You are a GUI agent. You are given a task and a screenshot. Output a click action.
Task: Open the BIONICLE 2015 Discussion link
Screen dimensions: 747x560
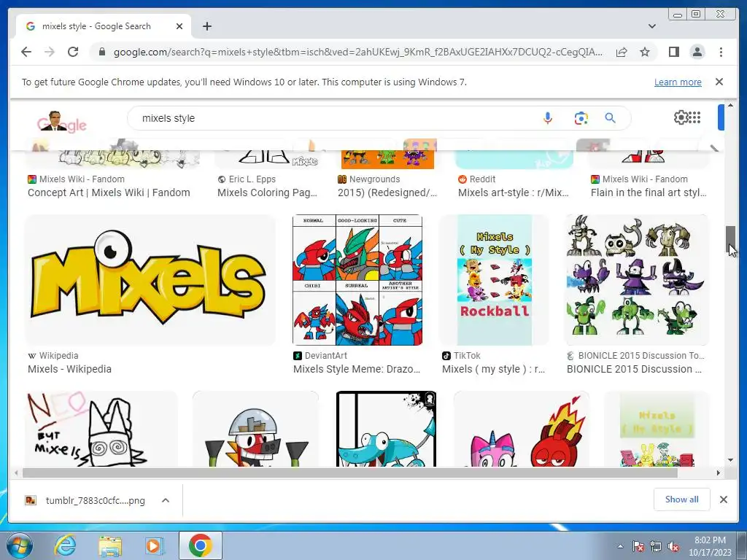(x=634, y=369)
